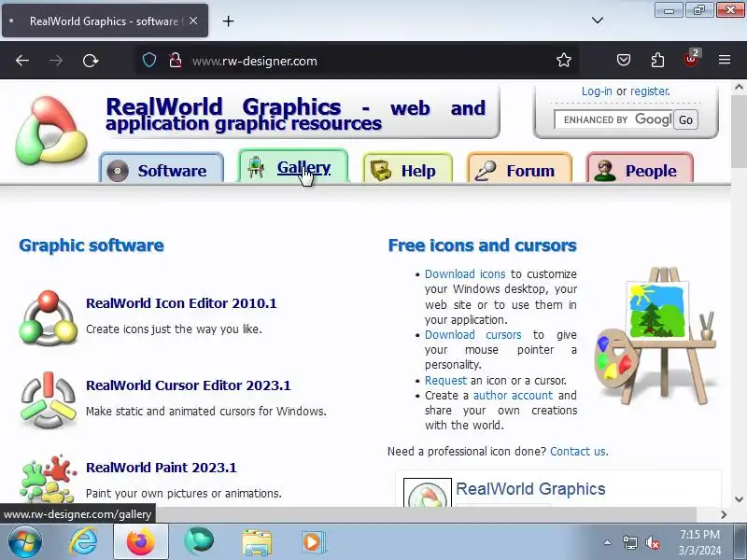Close the RealWorld Graphics tab
The width and height of the screenshot is (747, 560).
(193, 21)
